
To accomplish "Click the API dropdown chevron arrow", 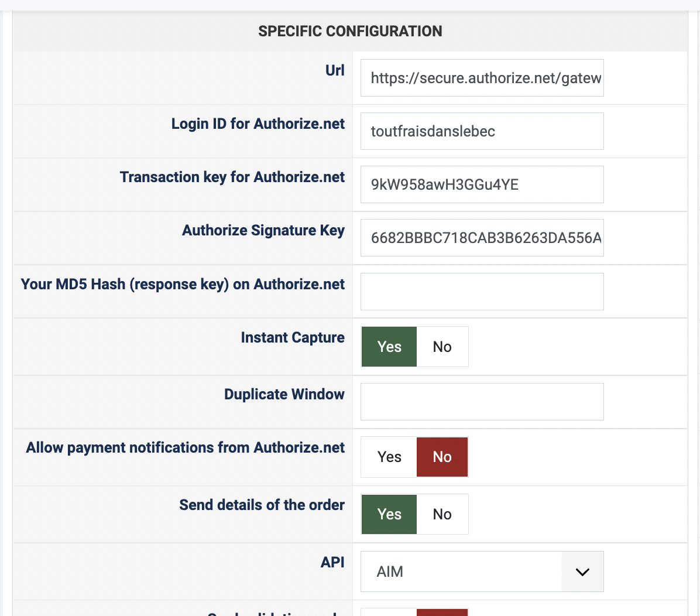I will [x=582, y=571].
